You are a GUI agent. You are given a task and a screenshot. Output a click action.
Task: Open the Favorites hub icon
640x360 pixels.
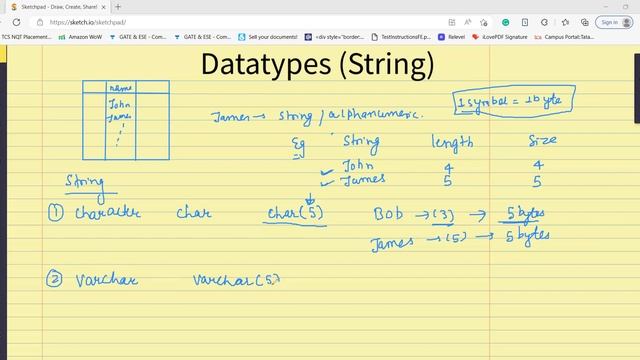[x=565, y=22]
